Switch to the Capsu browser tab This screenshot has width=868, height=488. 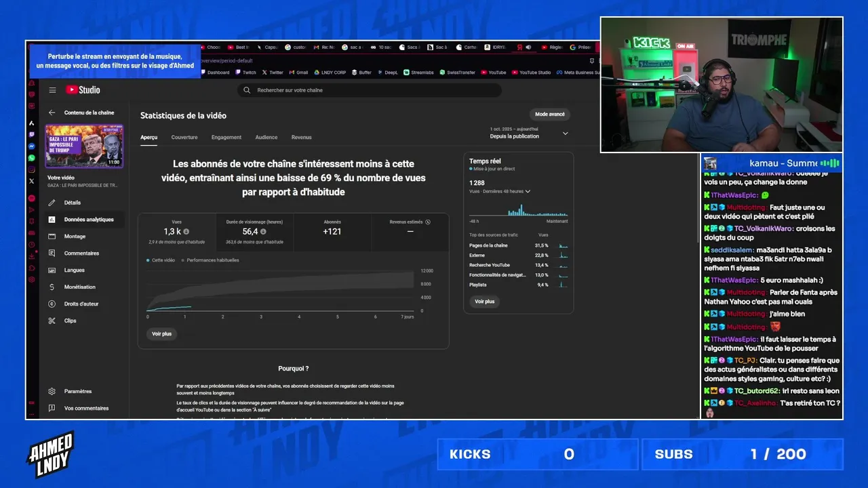pyautogui.click(x=268, y=47)
